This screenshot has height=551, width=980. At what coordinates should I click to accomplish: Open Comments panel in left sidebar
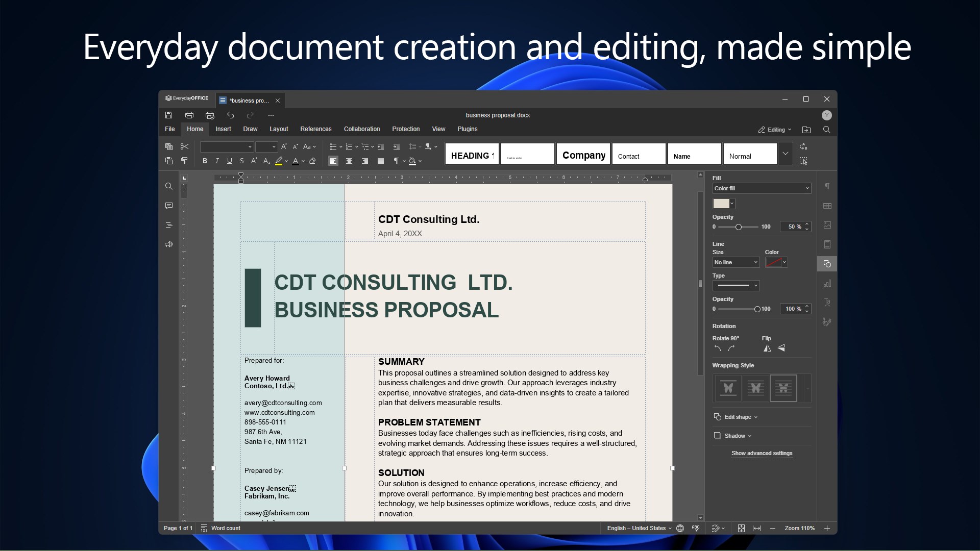click(x=169, y=206)
